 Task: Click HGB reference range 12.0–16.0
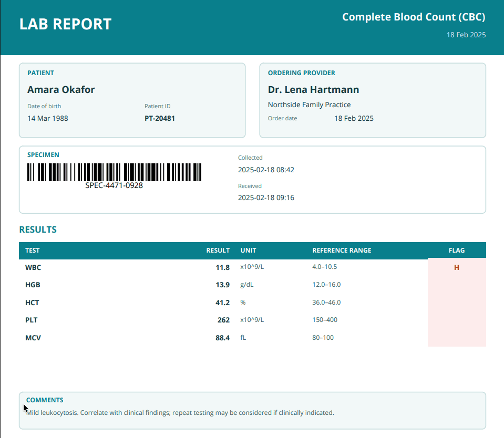pyautogui.click(x=326, y=285)
